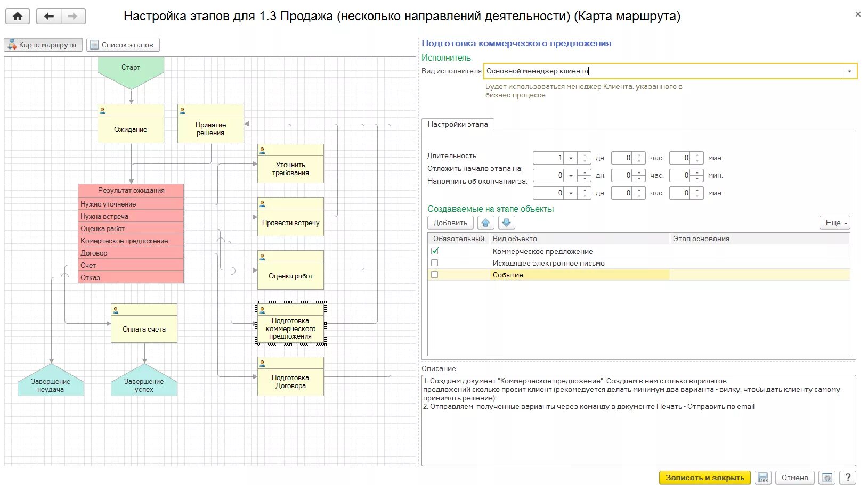
Task: Select the Завершение успех end node
Action: point(144,382)
